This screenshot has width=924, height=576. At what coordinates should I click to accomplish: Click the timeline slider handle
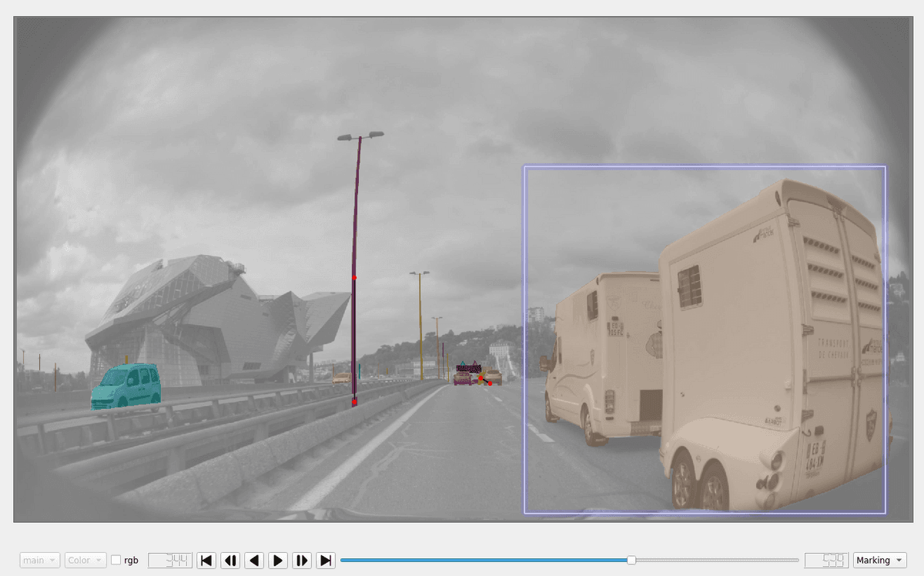631,561
